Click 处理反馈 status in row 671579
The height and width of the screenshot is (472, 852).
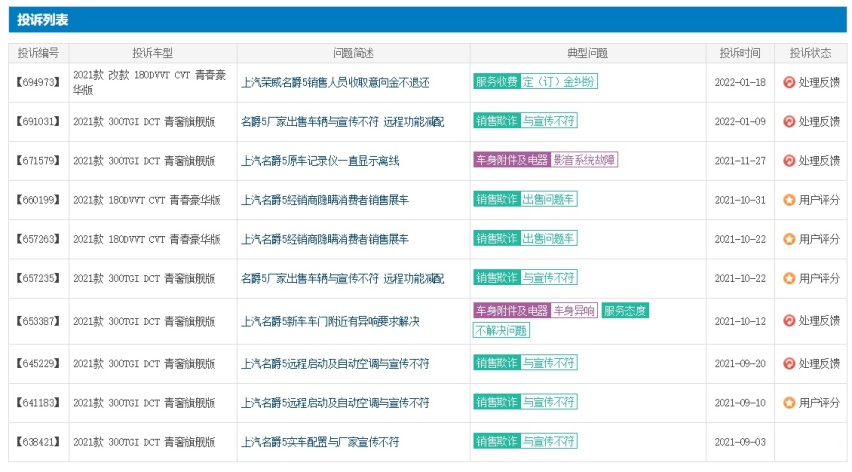819,161
